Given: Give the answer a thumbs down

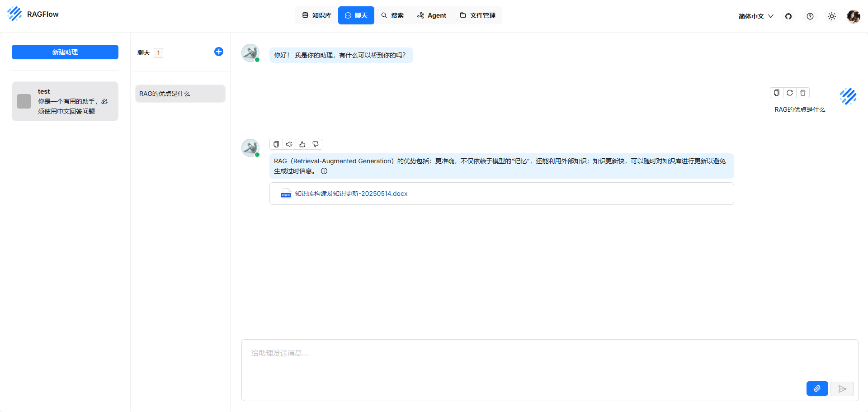Looking at the screenshot, I should pos(316,144).
